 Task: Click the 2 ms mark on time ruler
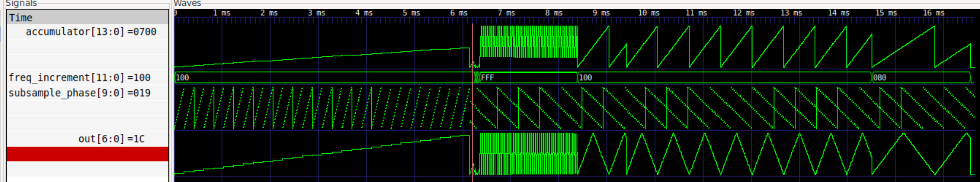(x=269, y=13)
